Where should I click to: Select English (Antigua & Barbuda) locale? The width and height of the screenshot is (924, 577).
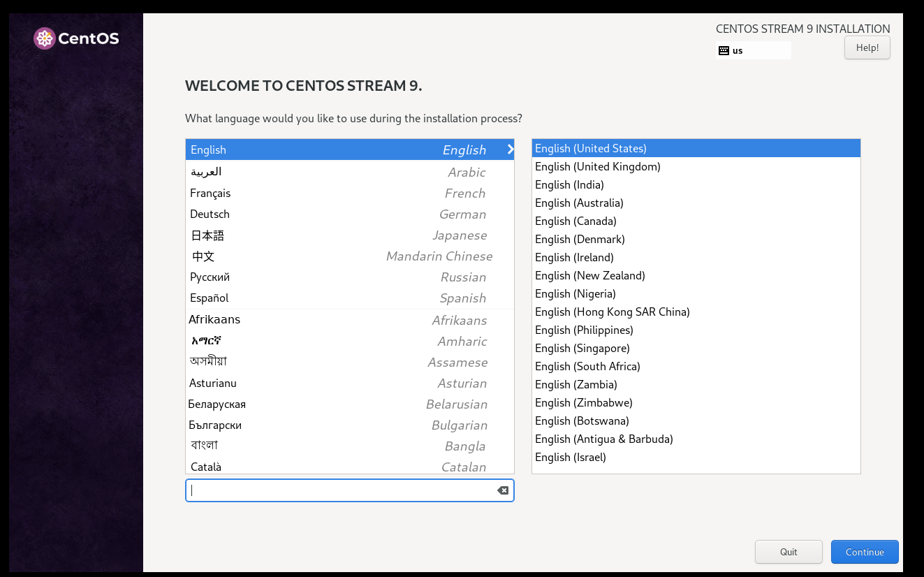click(696, 439)
